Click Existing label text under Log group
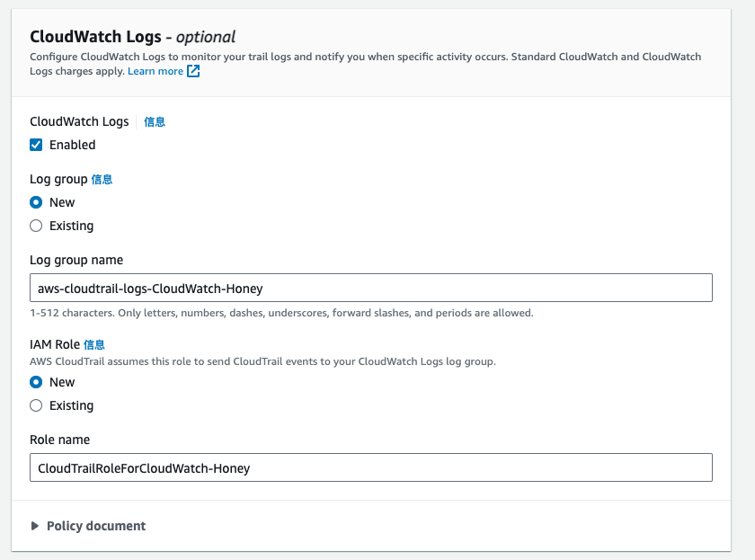Image resolution: width=755 pixels, height=560 pixels. pos(71,226)
